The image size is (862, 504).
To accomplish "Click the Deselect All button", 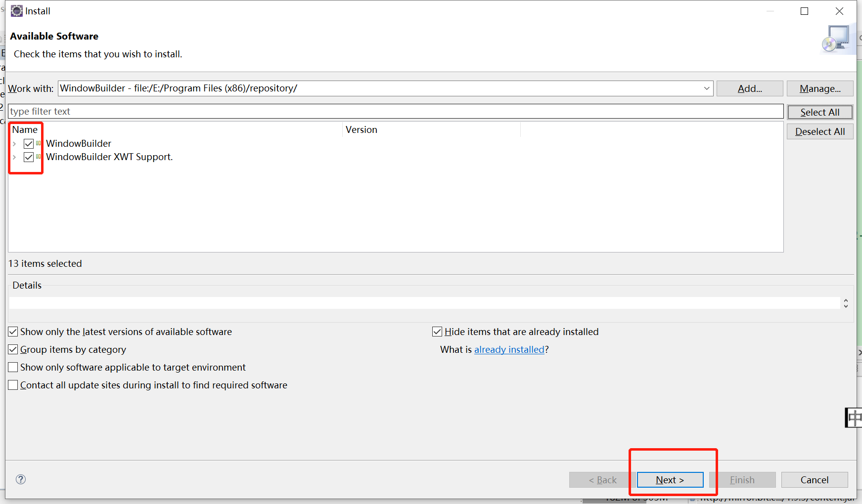I will coord(820,131).
